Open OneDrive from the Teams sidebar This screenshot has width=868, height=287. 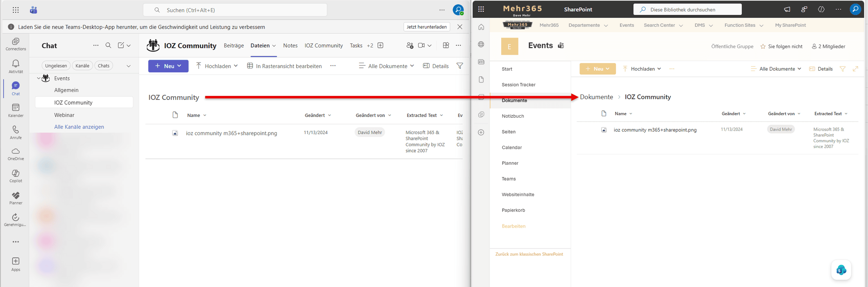pos(16,153)
